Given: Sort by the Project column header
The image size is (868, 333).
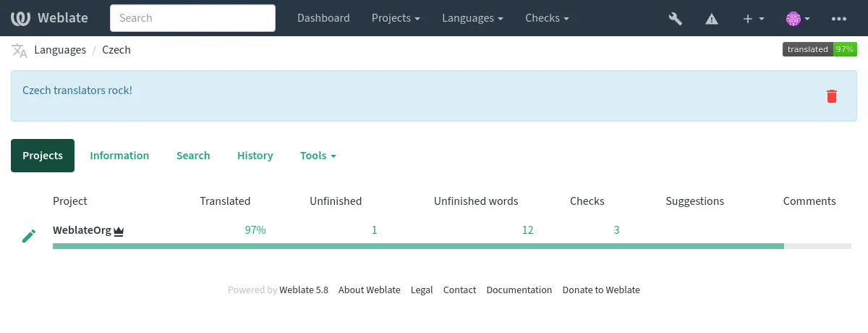Looking at the screenshot, I should [x=70, y=201].
